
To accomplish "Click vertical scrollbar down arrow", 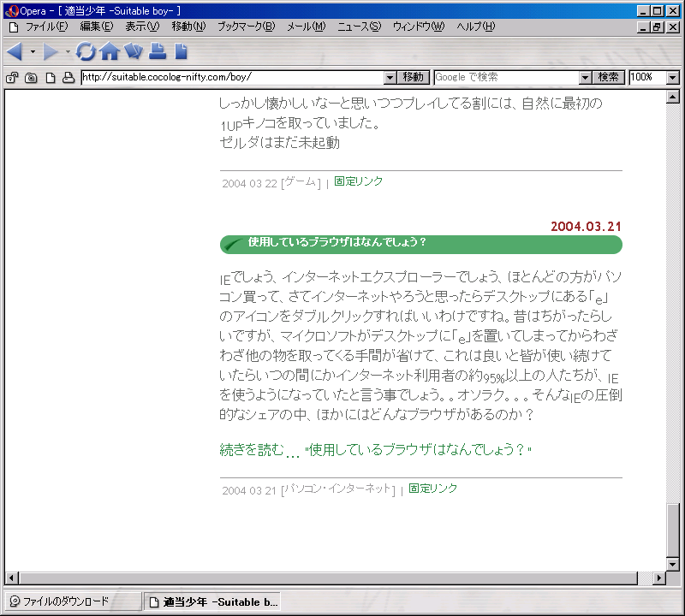I will click(673, 564).
